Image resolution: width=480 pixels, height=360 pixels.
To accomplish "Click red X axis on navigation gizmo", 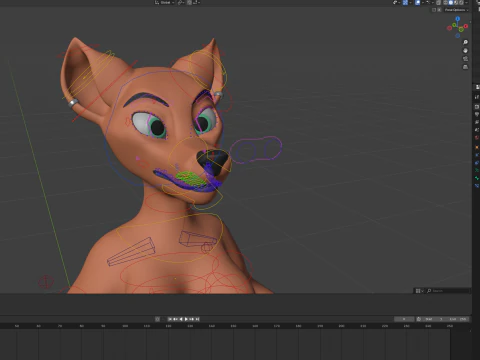I will click(466, 26).
